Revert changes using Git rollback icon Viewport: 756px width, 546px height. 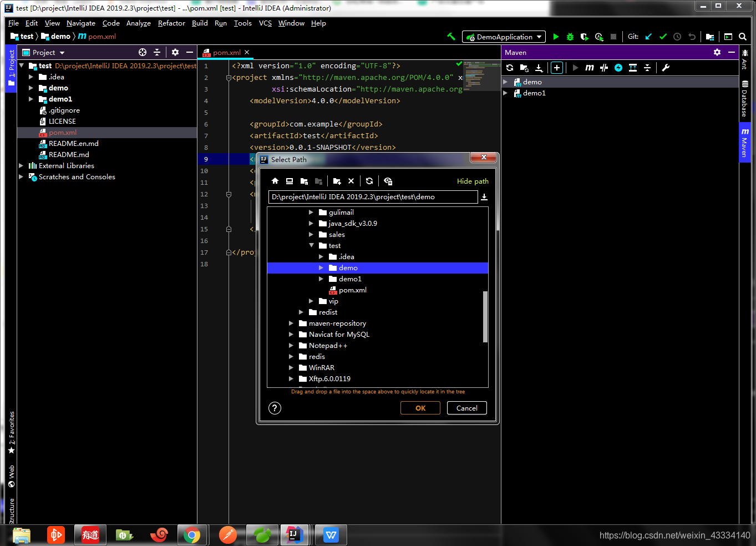point(692,37)
